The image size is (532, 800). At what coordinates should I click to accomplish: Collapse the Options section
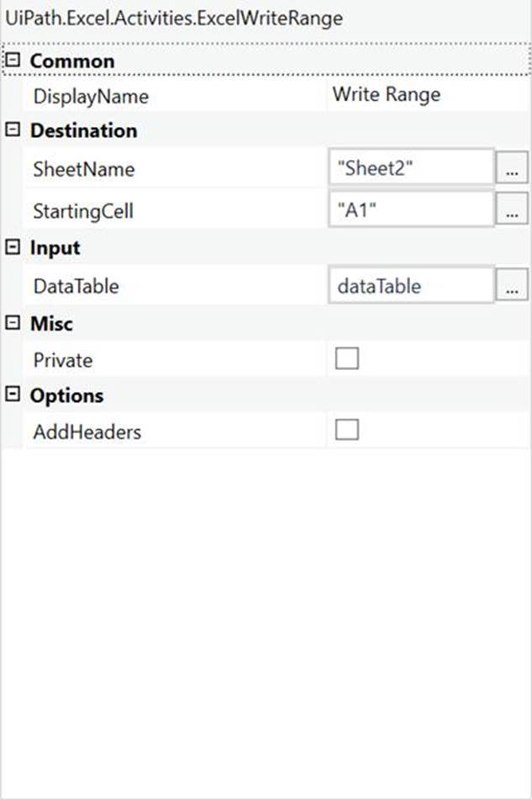pyautogui.click(x=13, y=396)
